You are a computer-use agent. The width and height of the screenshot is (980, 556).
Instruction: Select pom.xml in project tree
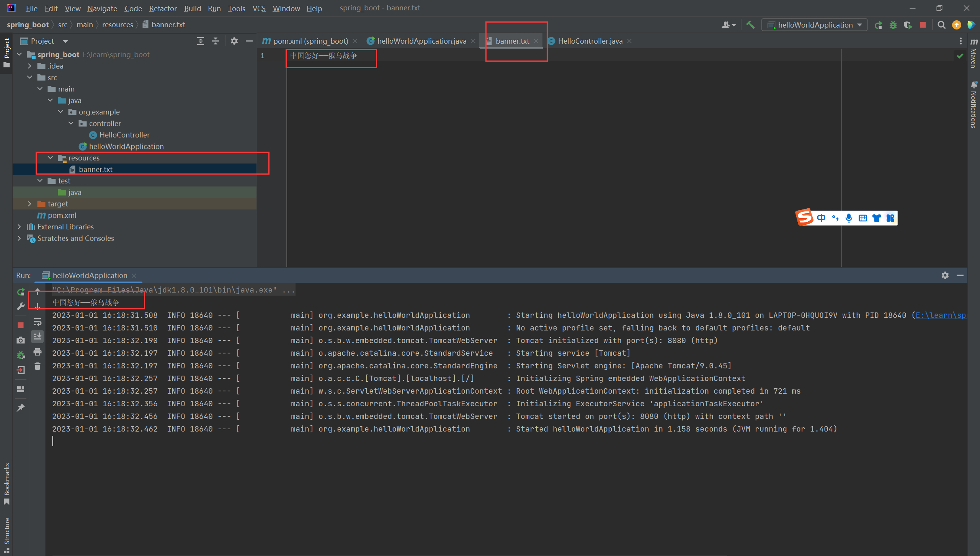pos(62,215)
